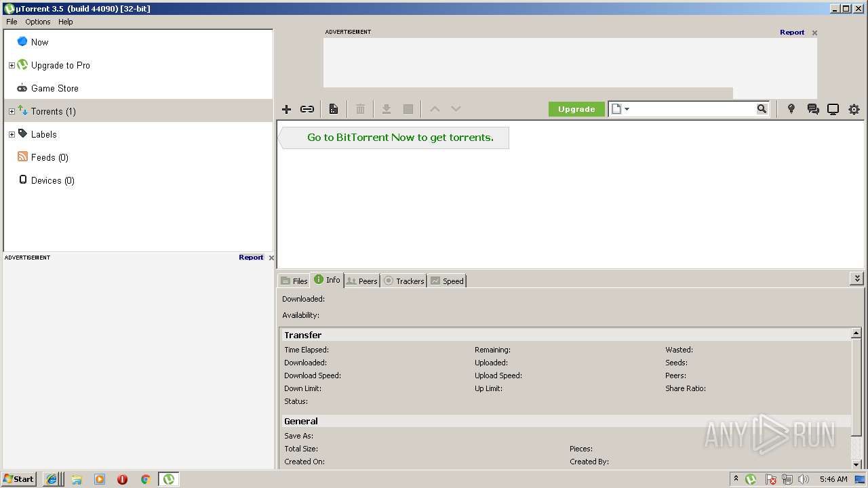Select Torrents (1) in sidebar
Screen dimensions: 868x488
(x=138, y=111)
